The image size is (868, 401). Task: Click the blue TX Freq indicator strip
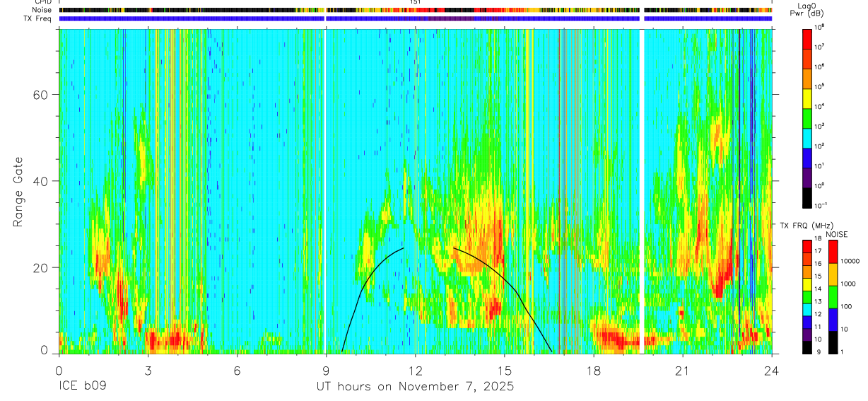[415, 19]
